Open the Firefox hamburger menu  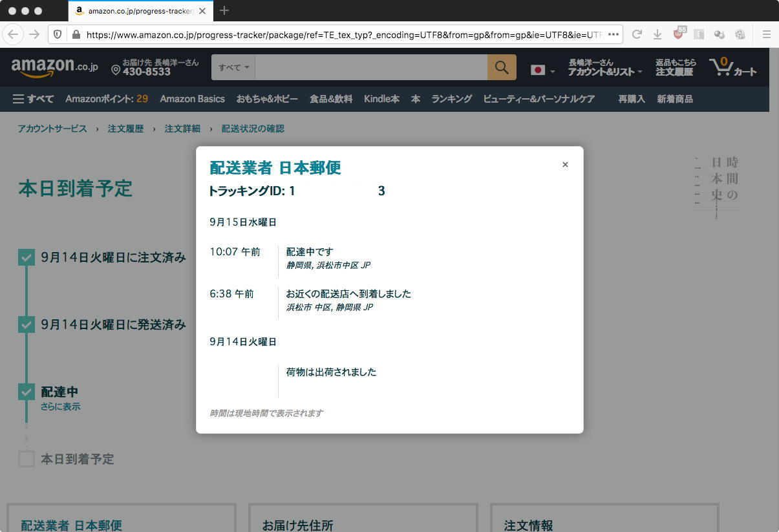coord(767,34)
